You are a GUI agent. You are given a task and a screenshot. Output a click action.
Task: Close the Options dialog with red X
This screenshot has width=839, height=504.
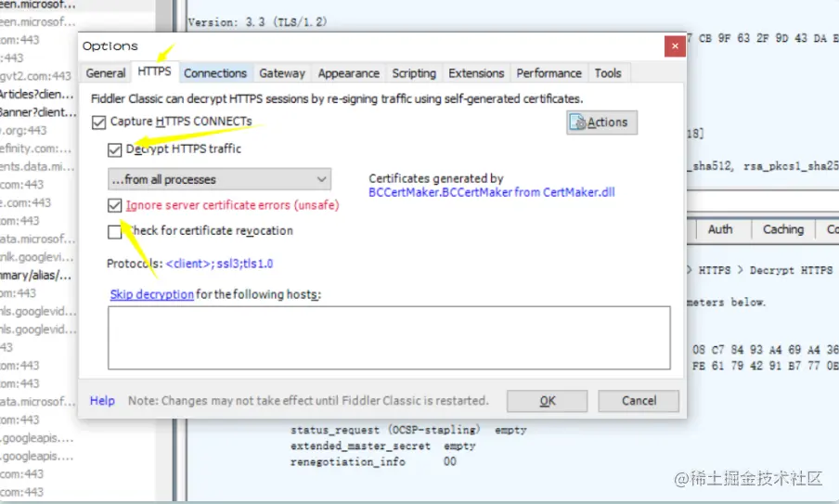click(x=675, y=46)
